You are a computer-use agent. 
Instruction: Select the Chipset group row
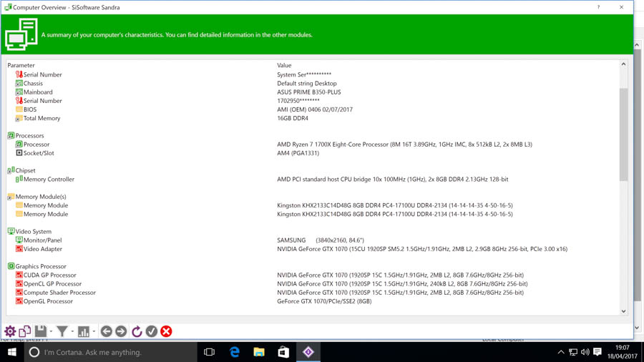[x=26, y=170]
